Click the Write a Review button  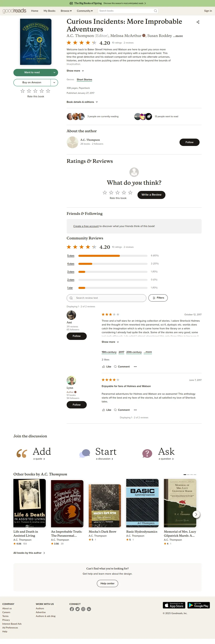point(151,195)
